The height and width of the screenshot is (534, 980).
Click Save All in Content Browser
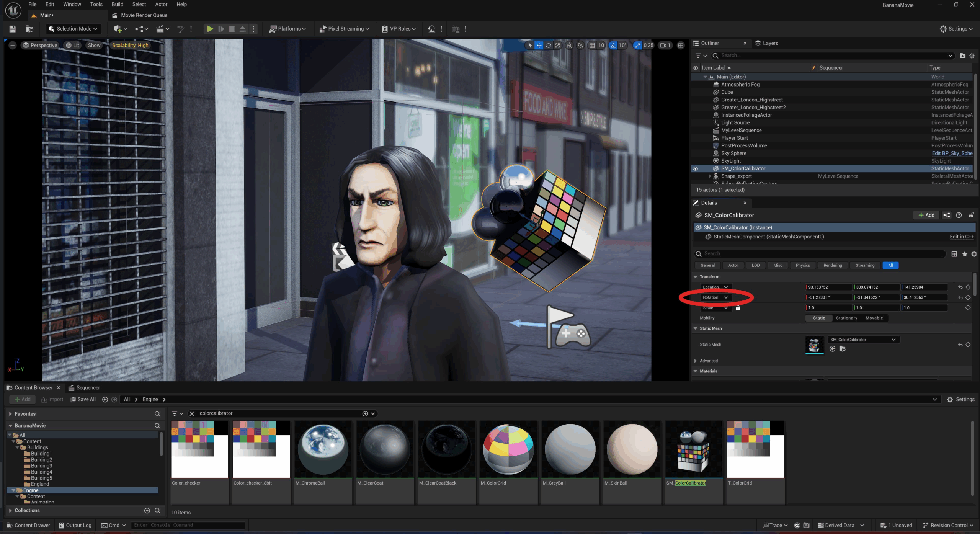point(83,399)
